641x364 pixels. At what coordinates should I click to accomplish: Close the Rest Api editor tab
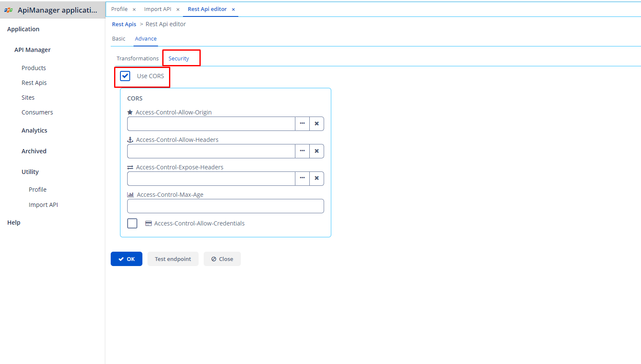[233, 9]
